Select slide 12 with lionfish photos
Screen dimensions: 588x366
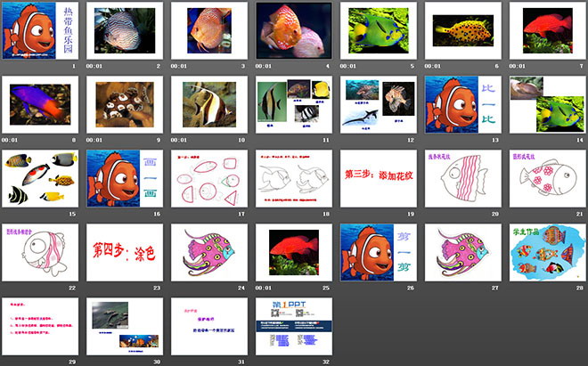click(x=379, y=104)
